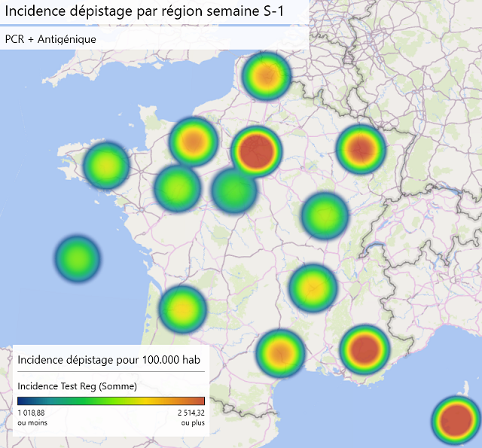Select the Bourgogne-Franche-Comté green heat spot
Screen dimensions: 482x448
point(325,215)
